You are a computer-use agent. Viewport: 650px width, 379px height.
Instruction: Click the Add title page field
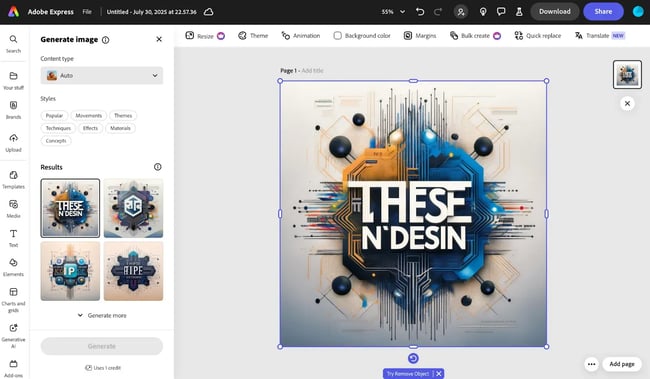coord(312,70)
